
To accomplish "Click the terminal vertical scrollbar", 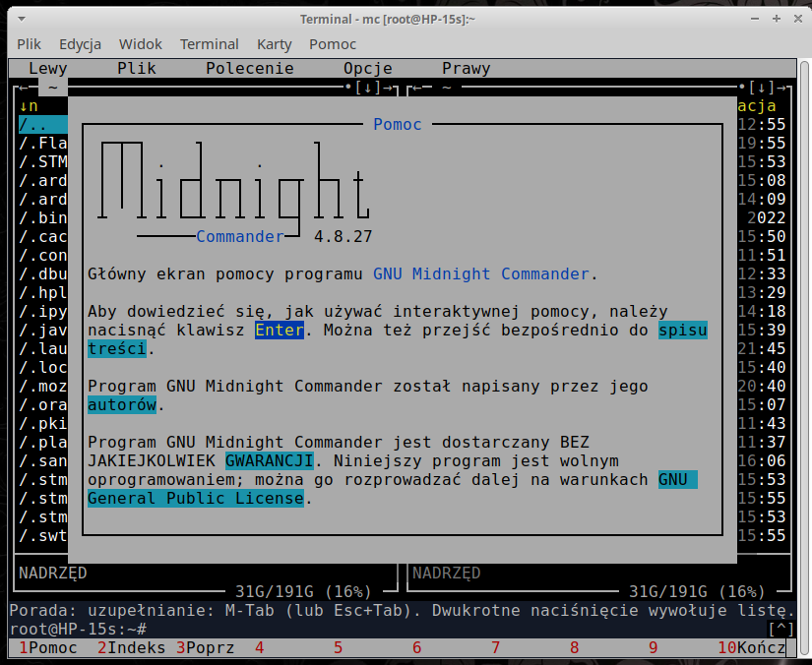I will click(804, 357).
